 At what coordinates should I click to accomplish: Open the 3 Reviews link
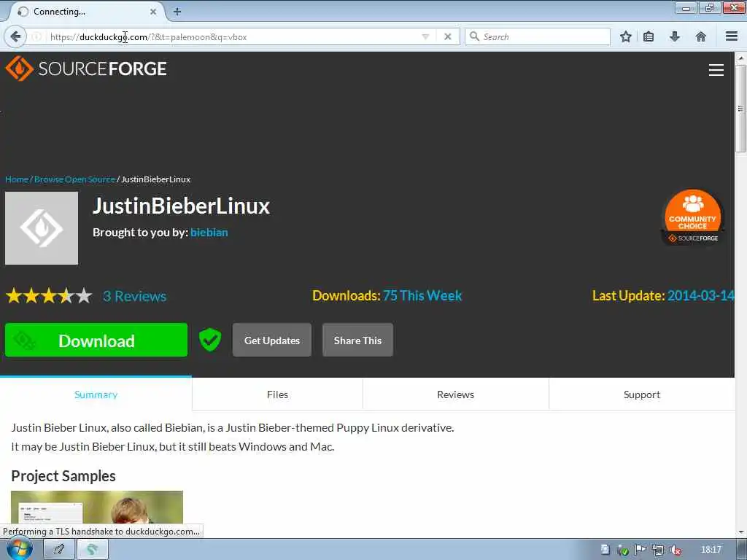click(135, 296)
